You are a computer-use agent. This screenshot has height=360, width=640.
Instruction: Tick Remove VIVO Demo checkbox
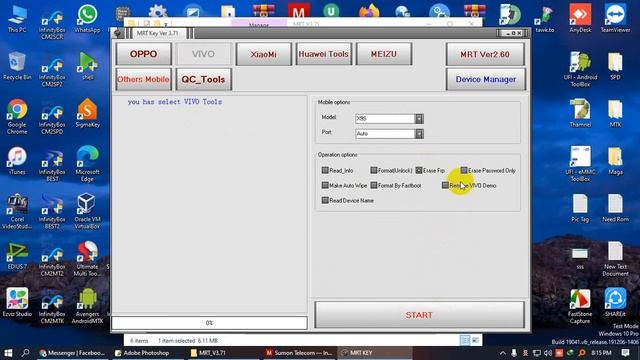coord(445,185)
